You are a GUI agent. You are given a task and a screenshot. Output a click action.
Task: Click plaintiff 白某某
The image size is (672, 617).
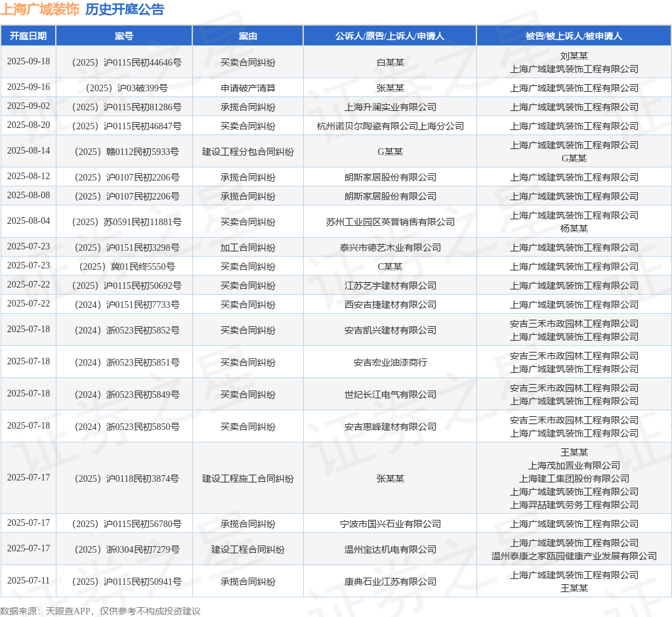(390, 62)
